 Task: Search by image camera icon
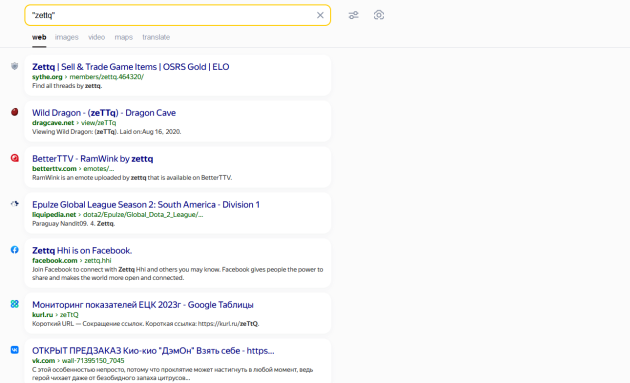point(379,15)
